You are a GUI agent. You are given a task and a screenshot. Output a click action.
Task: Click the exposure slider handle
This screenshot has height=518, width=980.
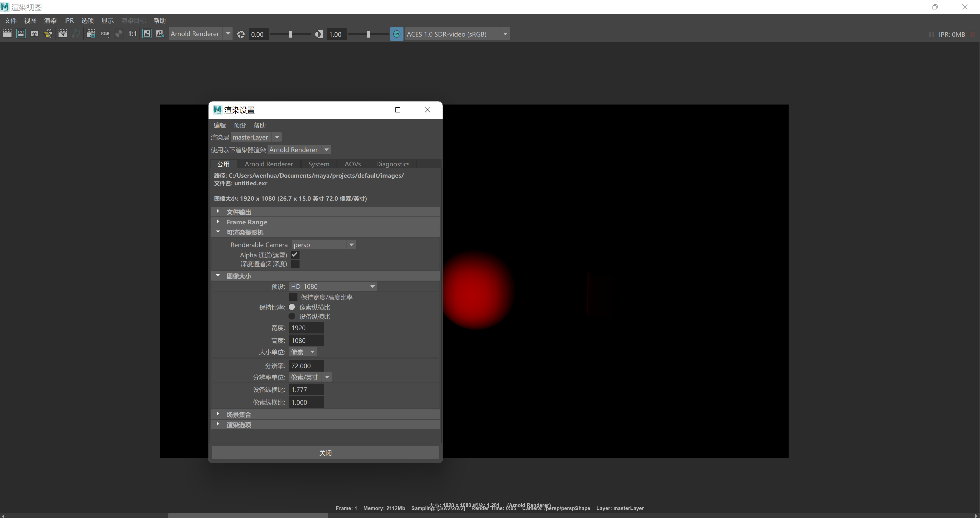(290, 34)
